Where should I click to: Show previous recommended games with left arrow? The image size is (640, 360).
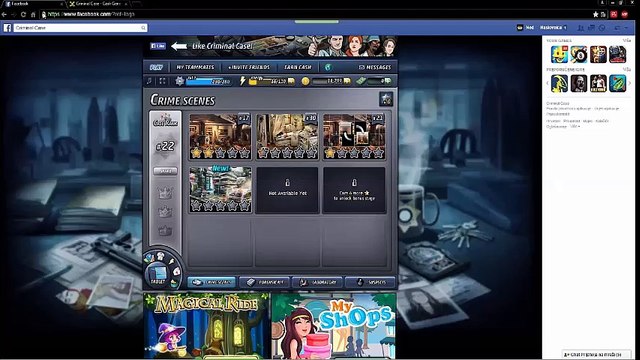tap(547, 83)
